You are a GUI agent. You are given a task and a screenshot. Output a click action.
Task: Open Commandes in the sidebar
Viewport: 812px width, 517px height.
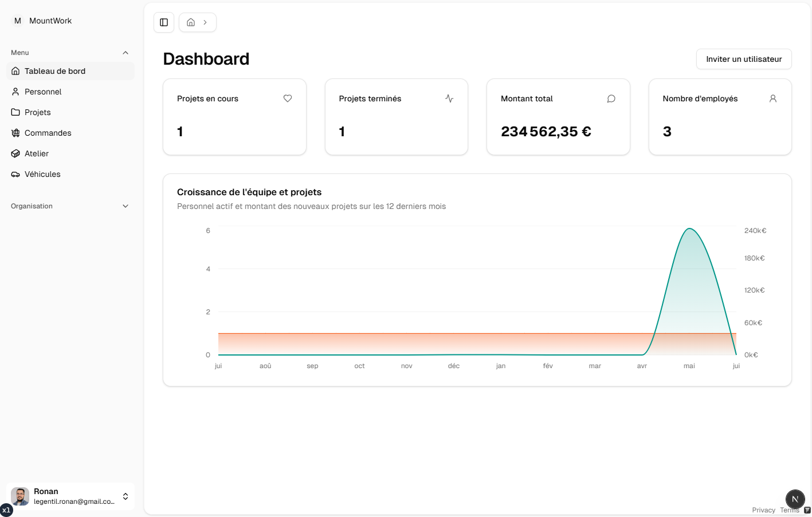click(48, 133)
